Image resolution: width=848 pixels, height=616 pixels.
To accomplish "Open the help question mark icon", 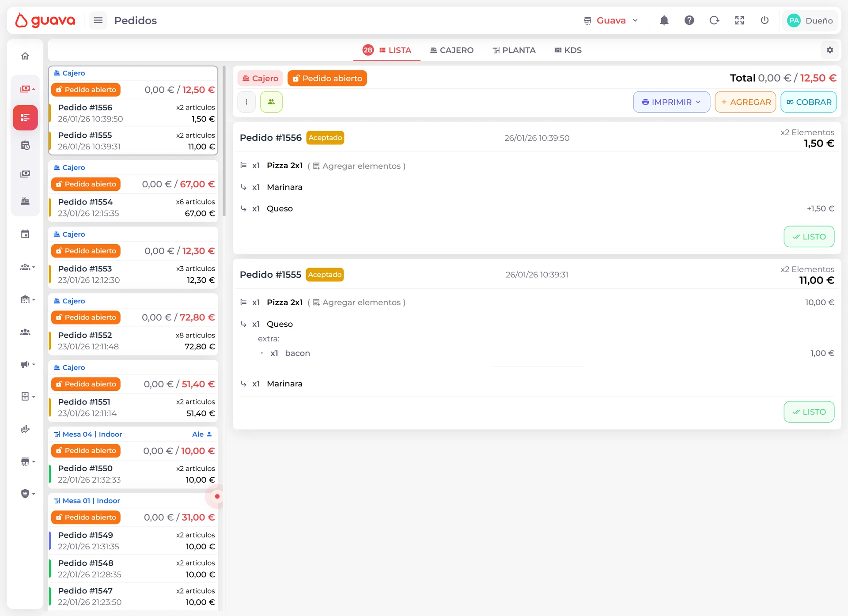I will [689, 20].
